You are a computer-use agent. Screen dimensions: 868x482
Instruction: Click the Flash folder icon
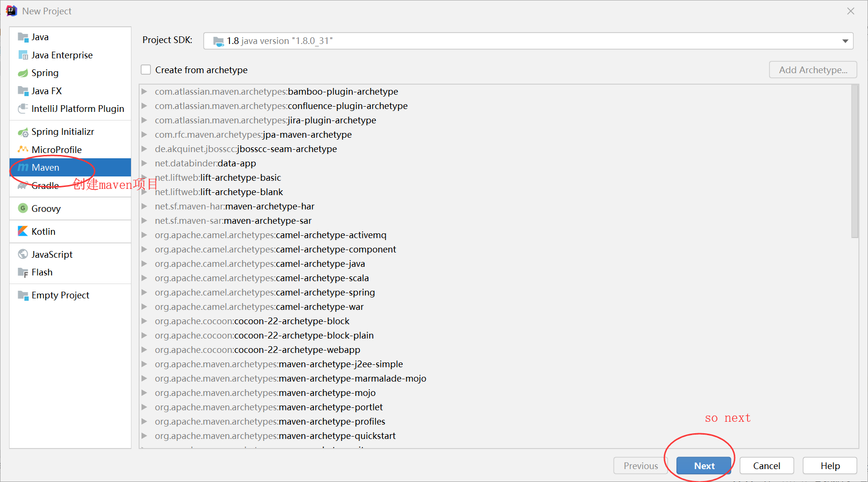(x=23, y=273)
